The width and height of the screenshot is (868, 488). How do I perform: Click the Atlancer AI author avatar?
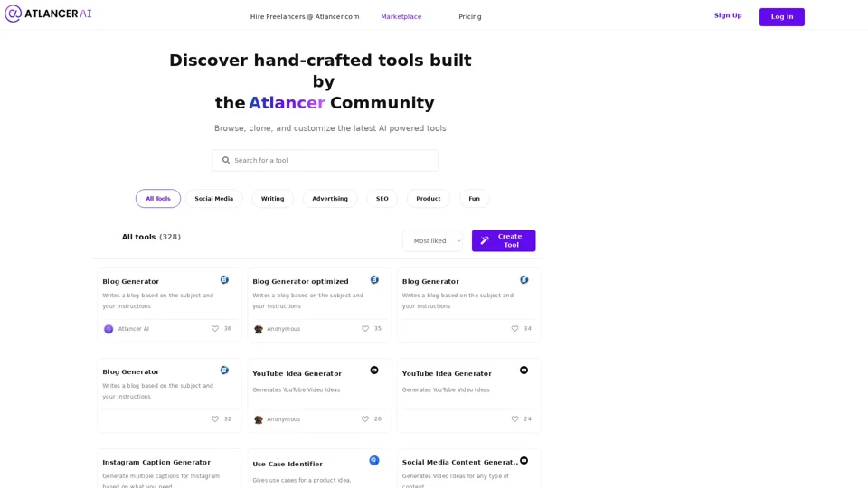[x=108, y=329]
